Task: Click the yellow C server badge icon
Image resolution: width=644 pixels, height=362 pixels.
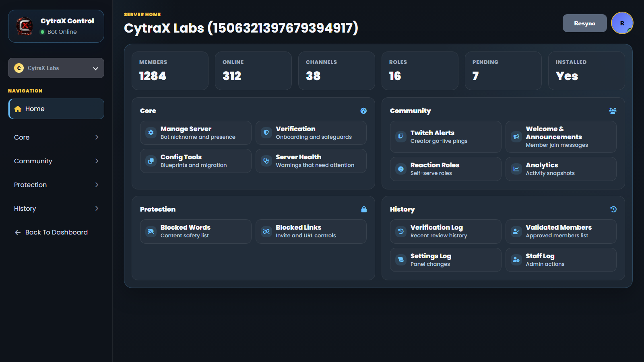Action: coord(19,68)
